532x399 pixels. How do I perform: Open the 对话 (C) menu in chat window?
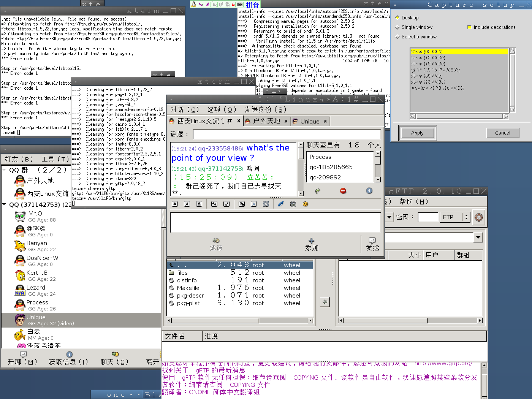click(x=185, y=109)
